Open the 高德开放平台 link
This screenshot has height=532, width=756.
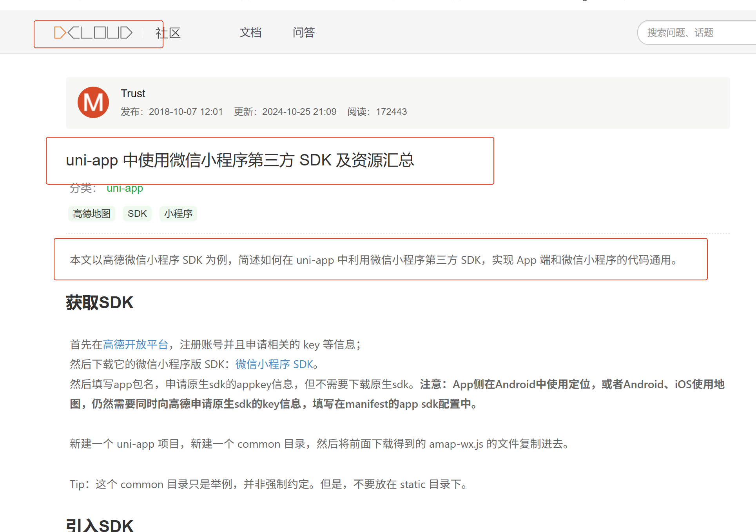pyautogui.click(x=136, y=345)
